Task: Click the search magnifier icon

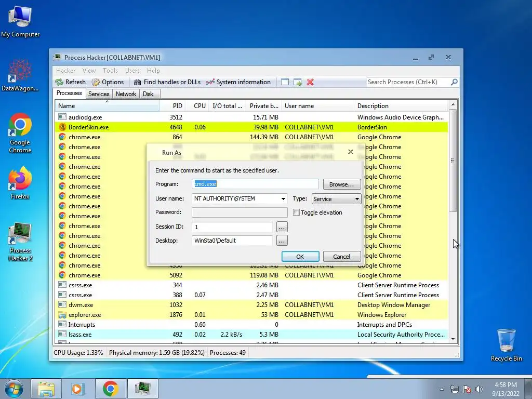Action: pyautogui.click(x=454, y=82)
